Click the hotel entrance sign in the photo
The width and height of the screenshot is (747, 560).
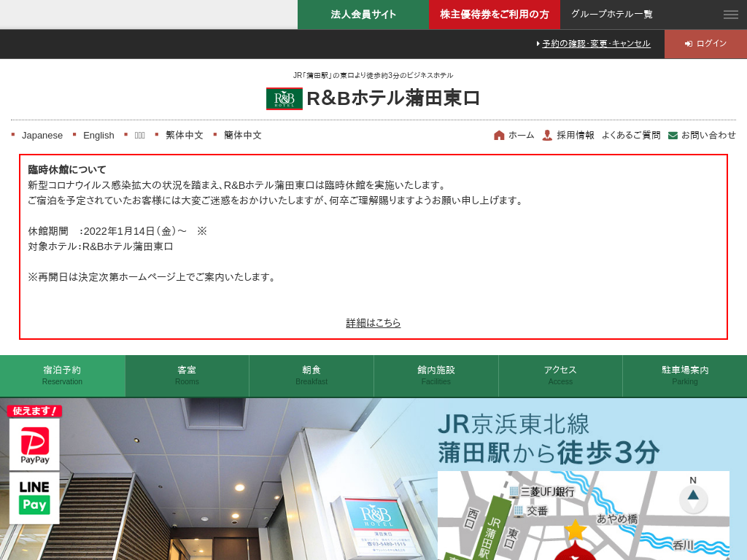pos(376,527)
